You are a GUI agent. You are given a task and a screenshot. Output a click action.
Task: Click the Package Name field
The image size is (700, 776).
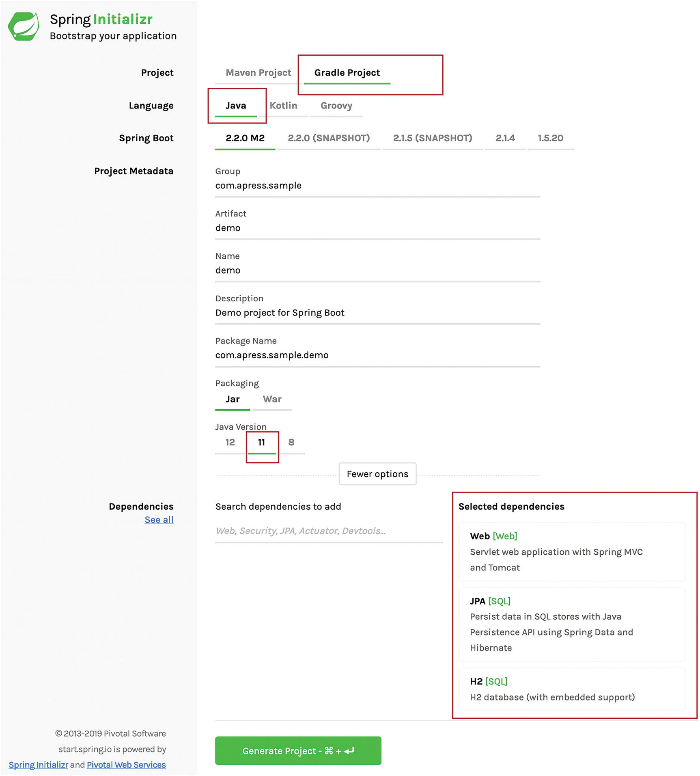click(x=377, y=355)
